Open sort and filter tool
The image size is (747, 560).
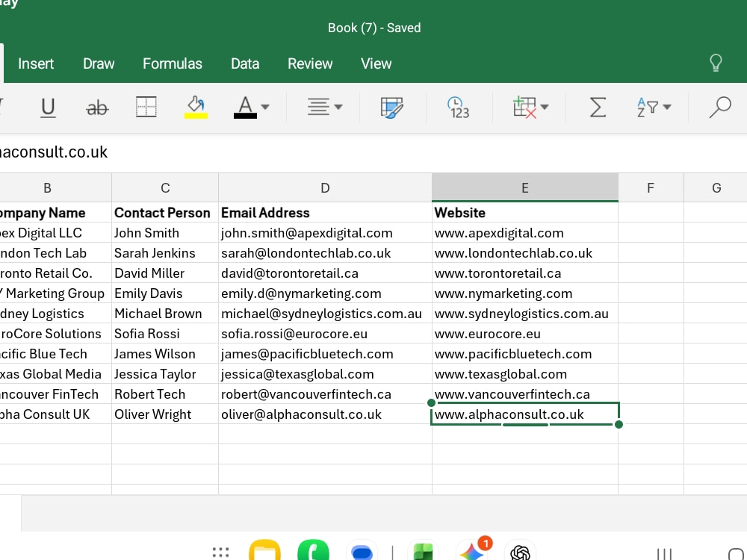[648, 107]
